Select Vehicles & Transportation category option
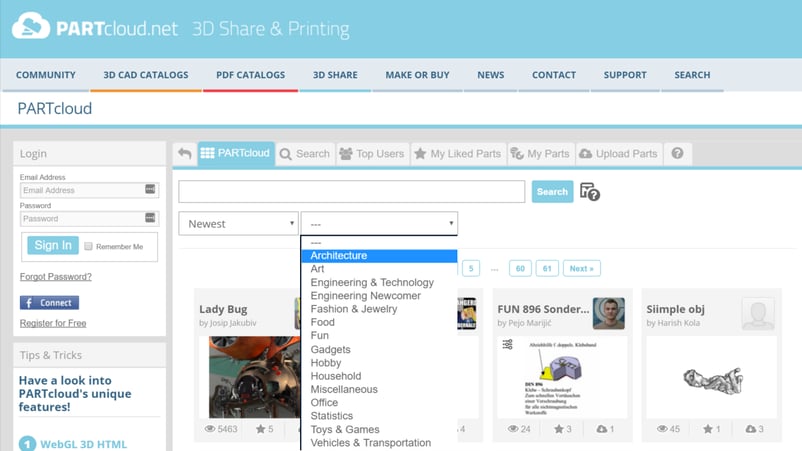The height and width of the screenshot is (451, 802). pos(379,443)
